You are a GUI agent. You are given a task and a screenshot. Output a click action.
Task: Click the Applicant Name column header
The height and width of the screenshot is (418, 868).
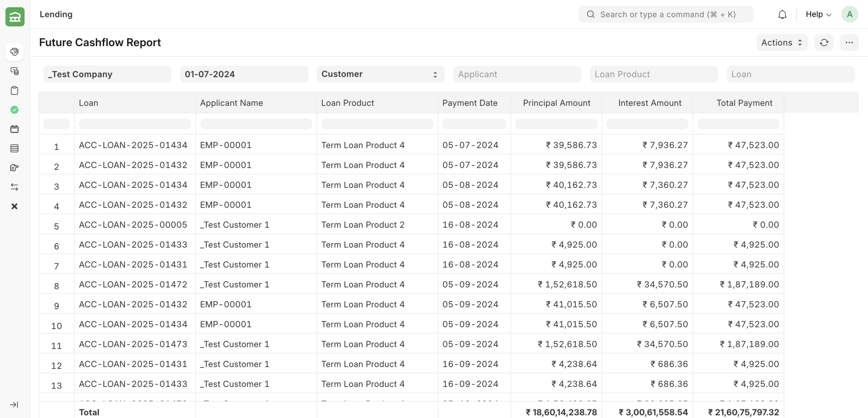click(256, 103)
